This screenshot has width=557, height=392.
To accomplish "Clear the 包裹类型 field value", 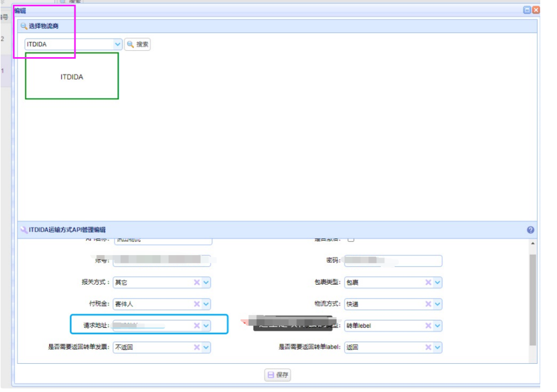I will tap(428, 282).
